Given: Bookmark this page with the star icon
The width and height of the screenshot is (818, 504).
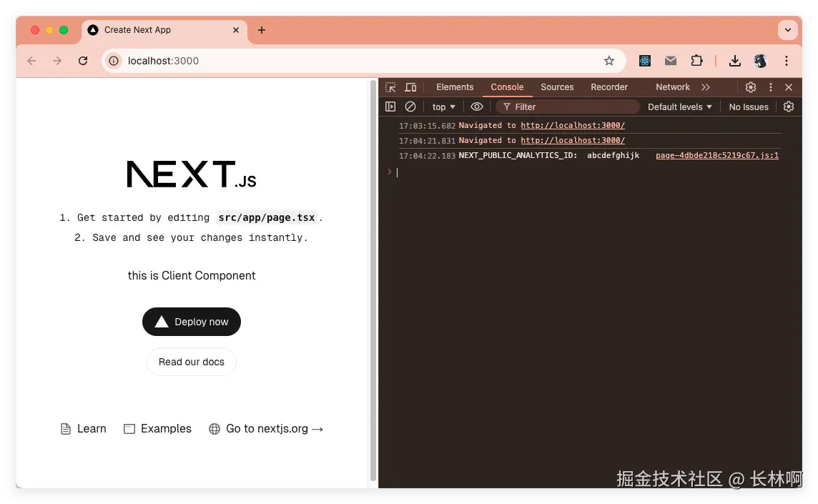Looking at the screenshot, I should tap(608, 61).
